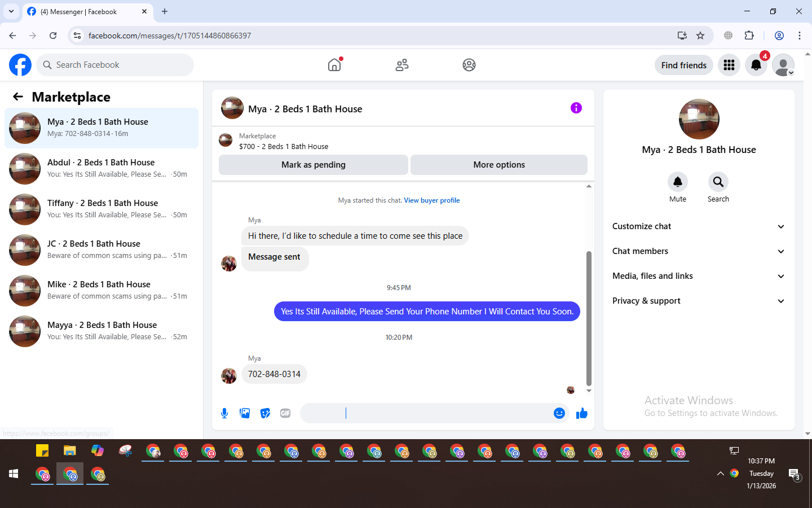Open Sticky Notes from the taskbar

(x=42, y=450)
